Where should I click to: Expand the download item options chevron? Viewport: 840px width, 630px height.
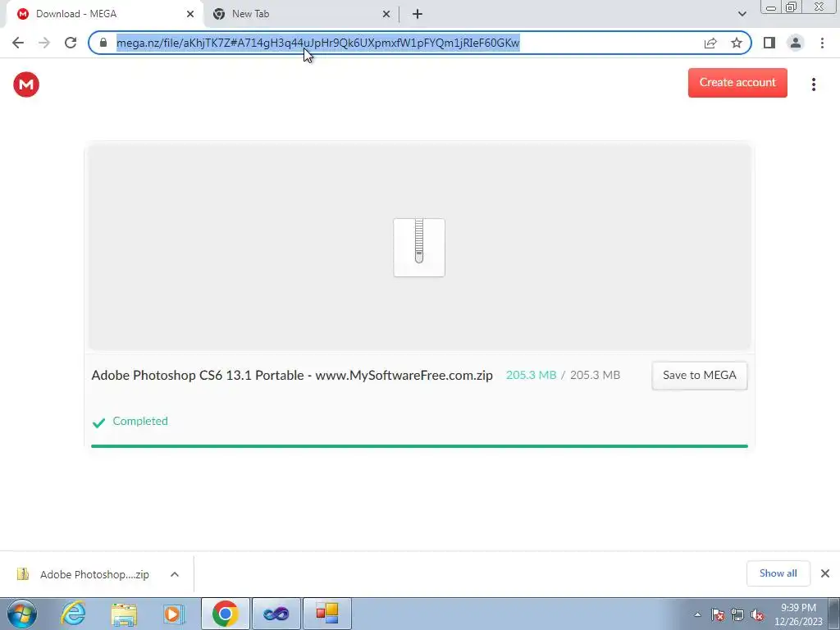[x=175, y=574]
